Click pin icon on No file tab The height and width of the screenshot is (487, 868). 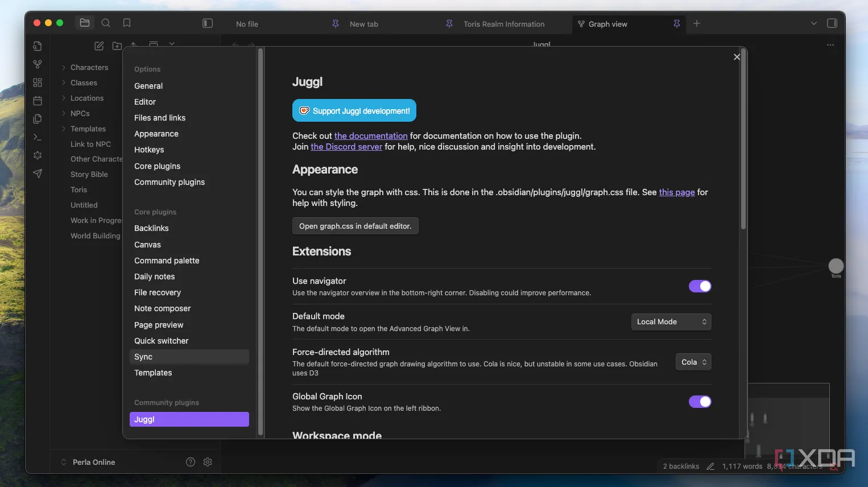(x=336, y=24)
